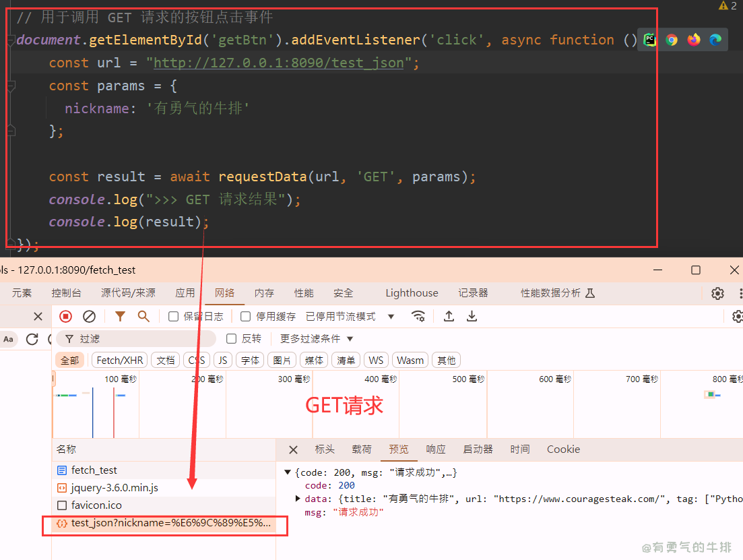The image size is (743, 560).
Task: Select the Fetch/XHR filter chip
Action: click(119, 360)
